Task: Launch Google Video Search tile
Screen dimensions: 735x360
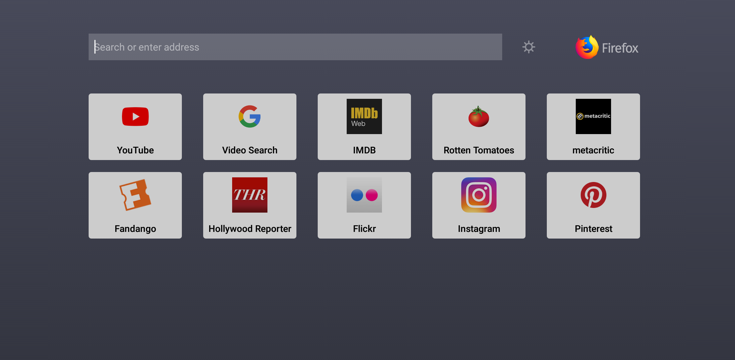Action: coord(250,127)
